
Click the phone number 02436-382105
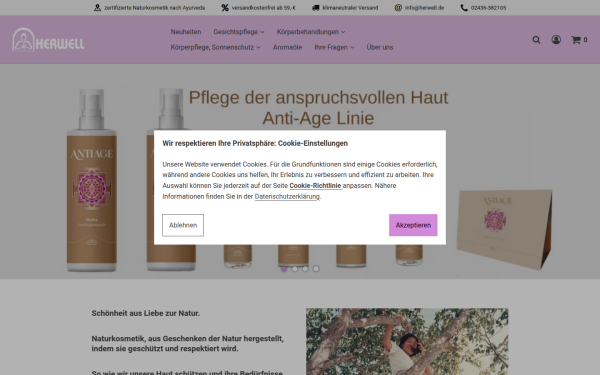click(488, 8)
